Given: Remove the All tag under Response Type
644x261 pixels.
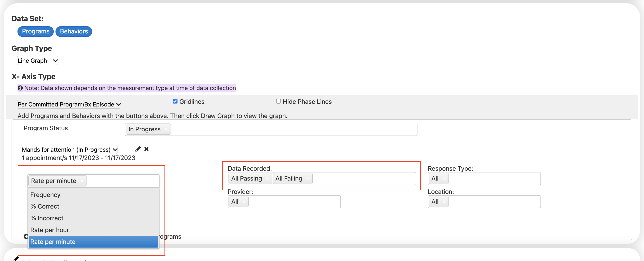Looking at the screenshot, I should pyautogui.click(x=444, y=178).
